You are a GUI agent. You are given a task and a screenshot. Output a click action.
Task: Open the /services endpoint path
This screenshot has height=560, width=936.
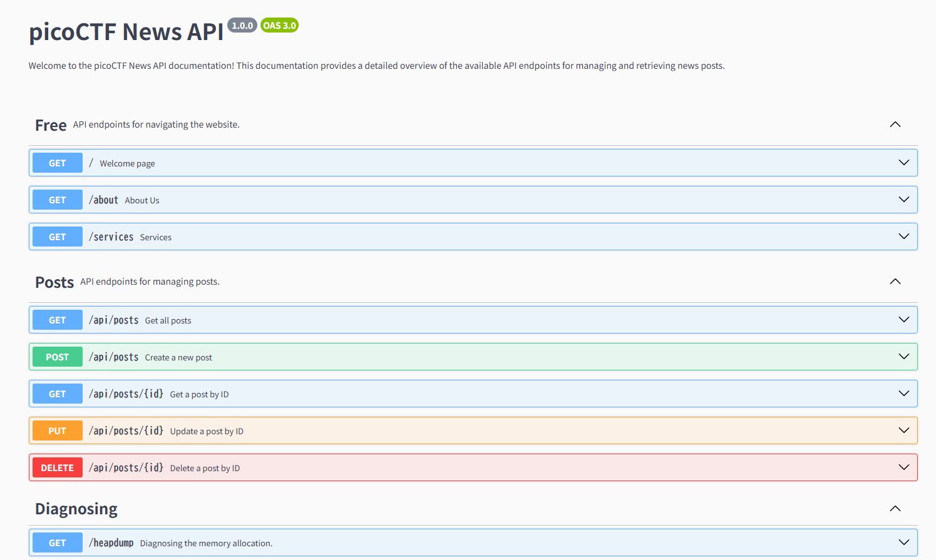[111, 237]
